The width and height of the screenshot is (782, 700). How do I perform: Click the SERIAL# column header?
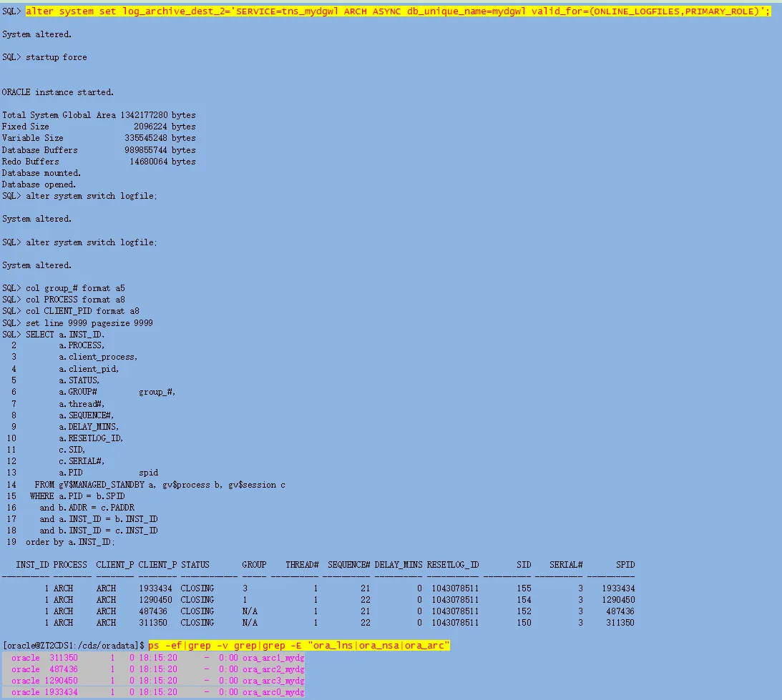(x=566, y=565)
